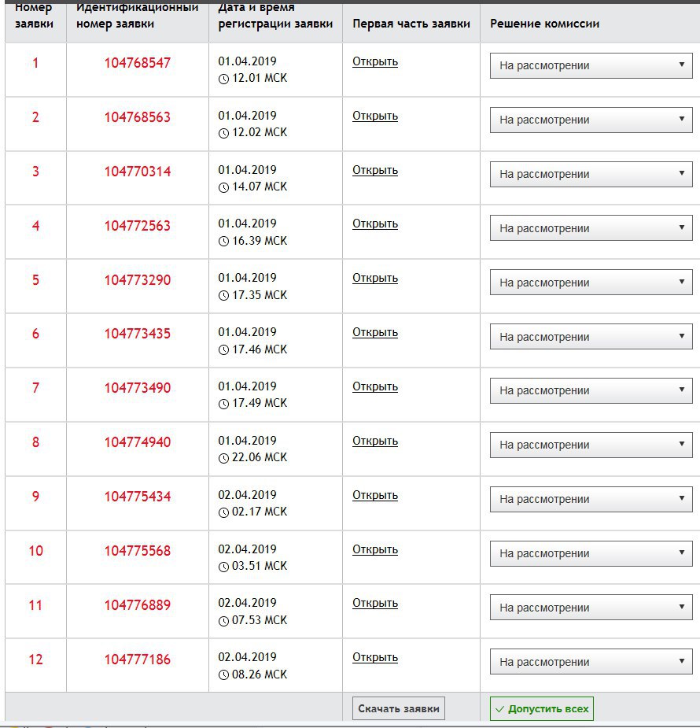Select application ID 104768547
This screenshot has height=728, width=700.
[x=138, y=63]
